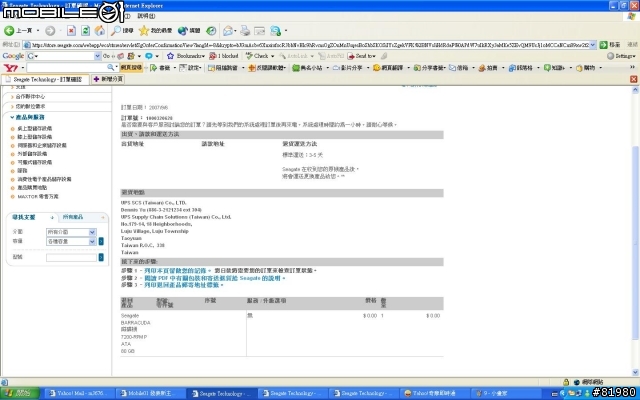Go back with the green Back arrow

click(x=9, y=31)
